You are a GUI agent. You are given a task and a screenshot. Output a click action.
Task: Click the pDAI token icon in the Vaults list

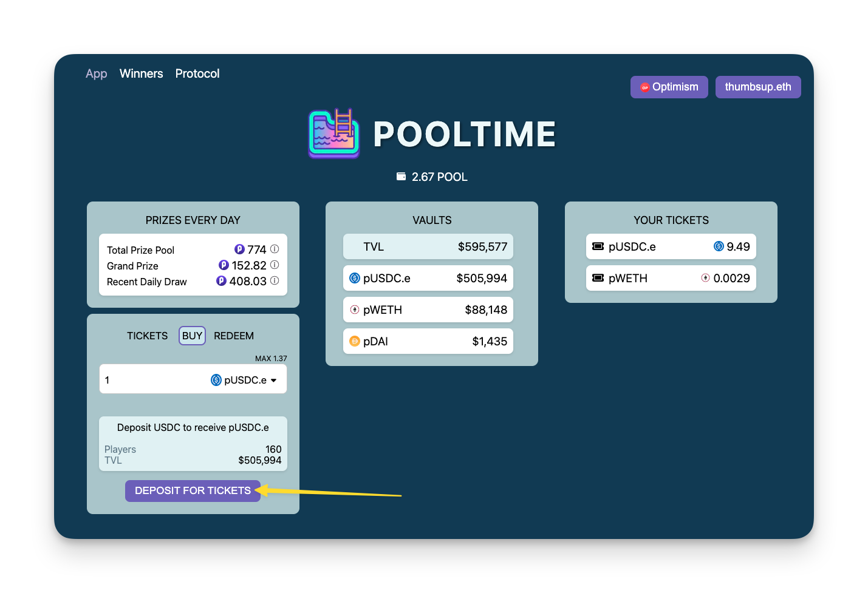(x=355, y=341)
